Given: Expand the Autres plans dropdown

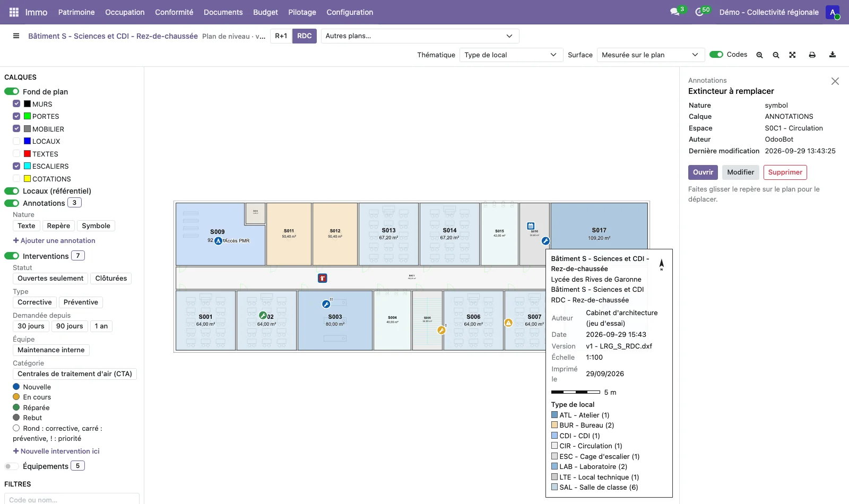Looking at the screenshot, I should tap(420, 36).
